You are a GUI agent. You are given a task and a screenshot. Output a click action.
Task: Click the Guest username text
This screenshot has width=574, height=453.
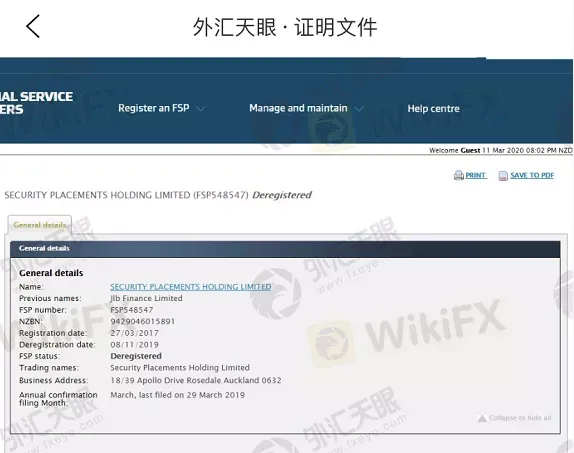[x=470, y=151]
